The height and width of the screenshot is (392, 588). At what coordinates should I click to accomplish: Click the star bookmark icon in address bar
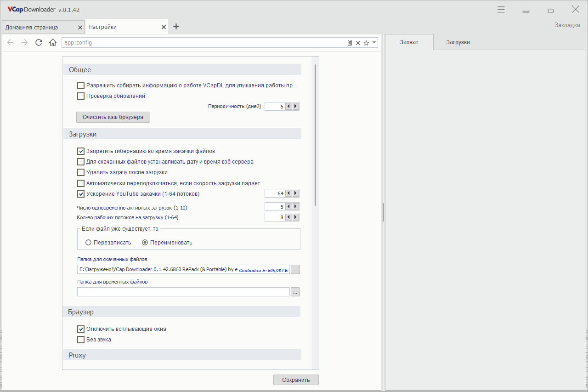(366, 43)
